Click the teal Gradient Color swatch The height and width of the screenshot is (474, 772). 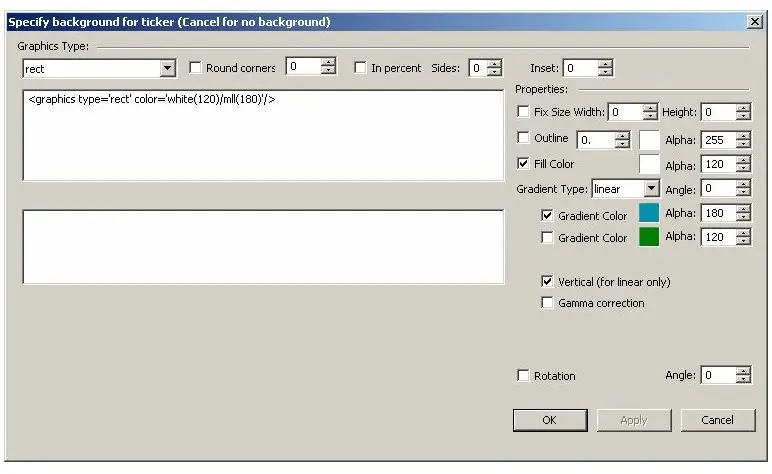pos(649,214)
